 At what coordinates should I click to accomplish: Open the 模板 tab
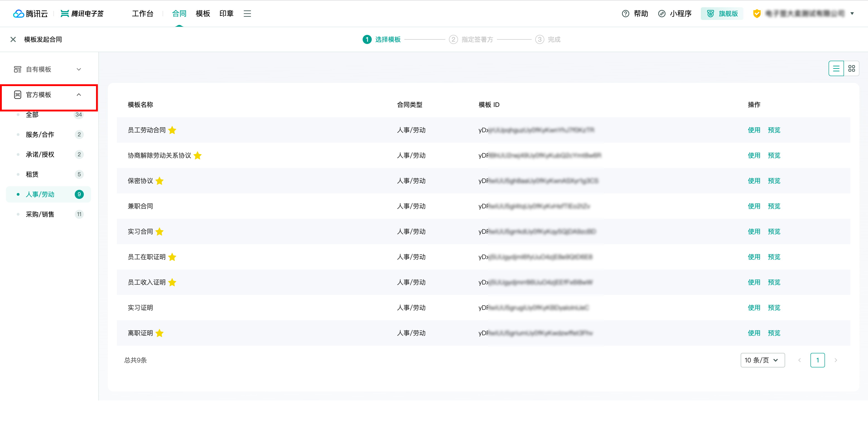(203, 13)
